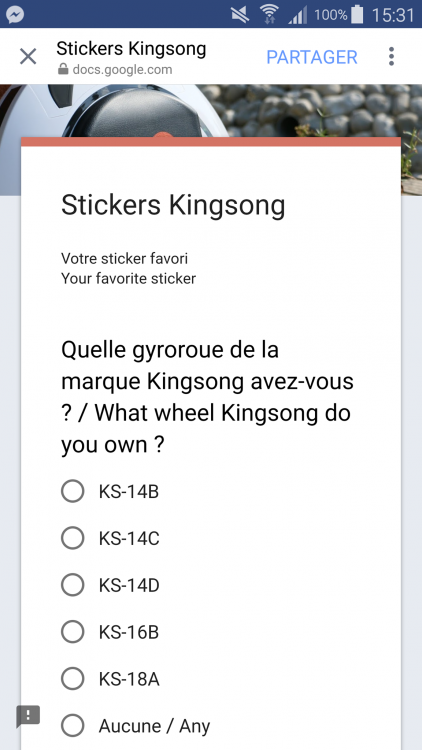This screenshot has height=750, width=422.
Task: Tap the PARTAGER share button
Action: point(312,57)
